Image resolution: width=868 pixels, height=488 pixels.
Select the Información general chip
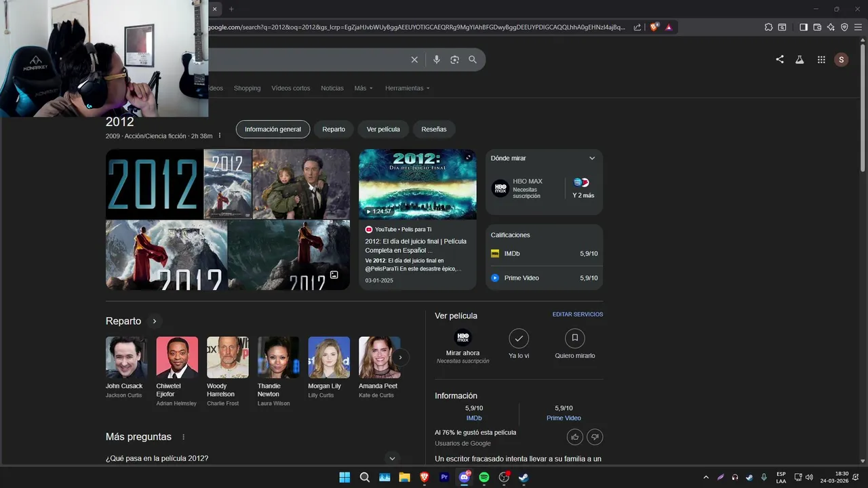273,129
